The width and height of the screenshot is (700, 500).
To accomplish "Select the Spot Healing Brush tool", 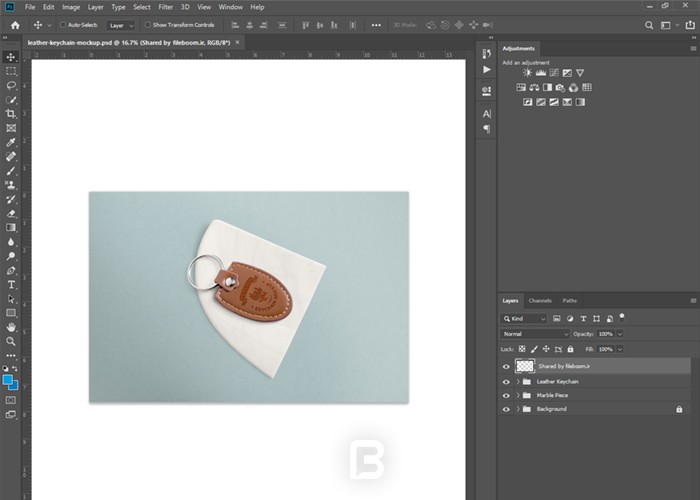I will (x=11, y=157).
